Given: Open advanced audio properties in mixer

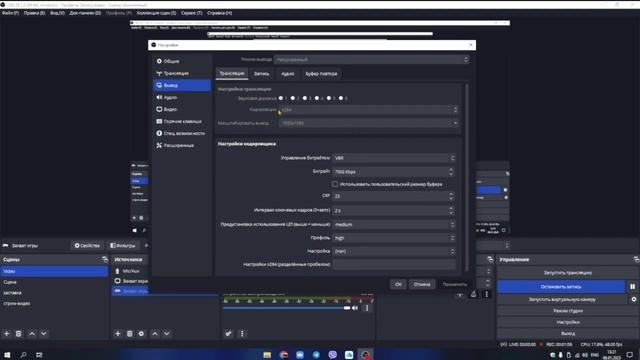Looking at the screenshot, I should [229, 333].
